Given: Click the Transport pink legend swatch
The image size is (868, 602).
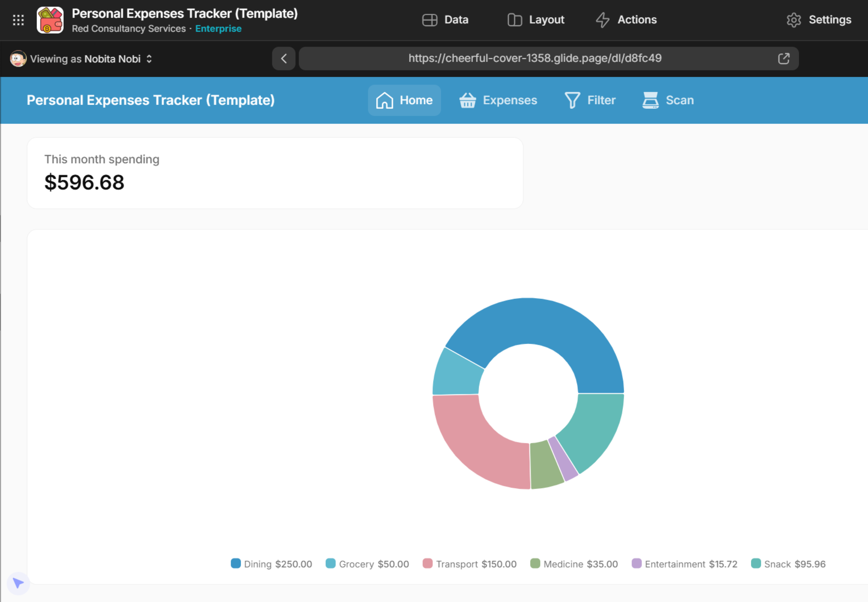Looking at the screenshot, I should [x=427, y=563].
